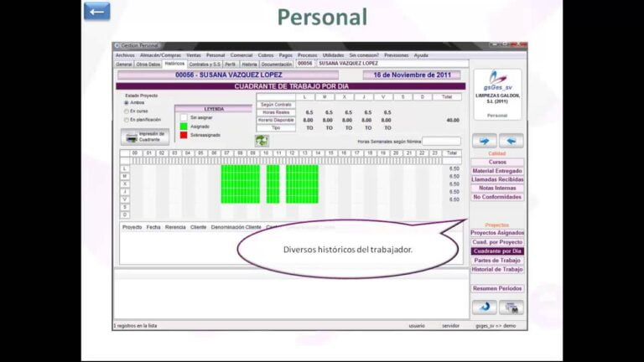This screenshot has height=362, width=644.
Task: Click the blue return arrow icon bottom right
Action: pyautogui.click(x=484, y=308)
